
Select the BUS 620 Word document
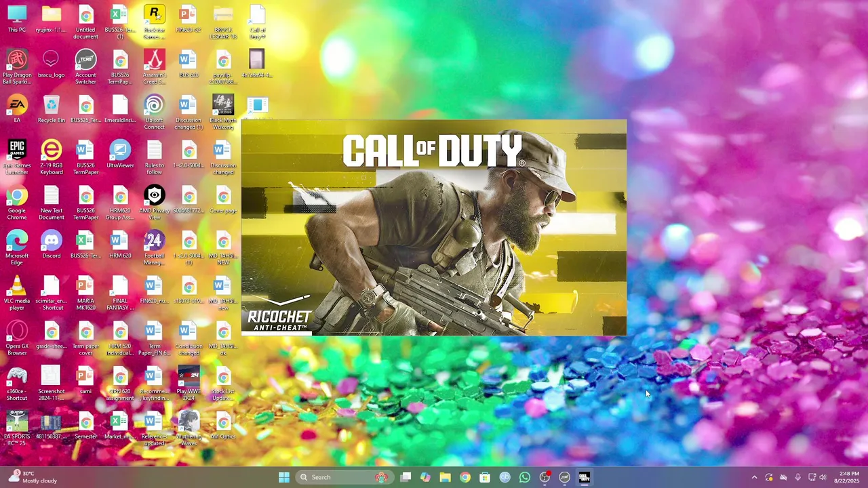[189, 65]
